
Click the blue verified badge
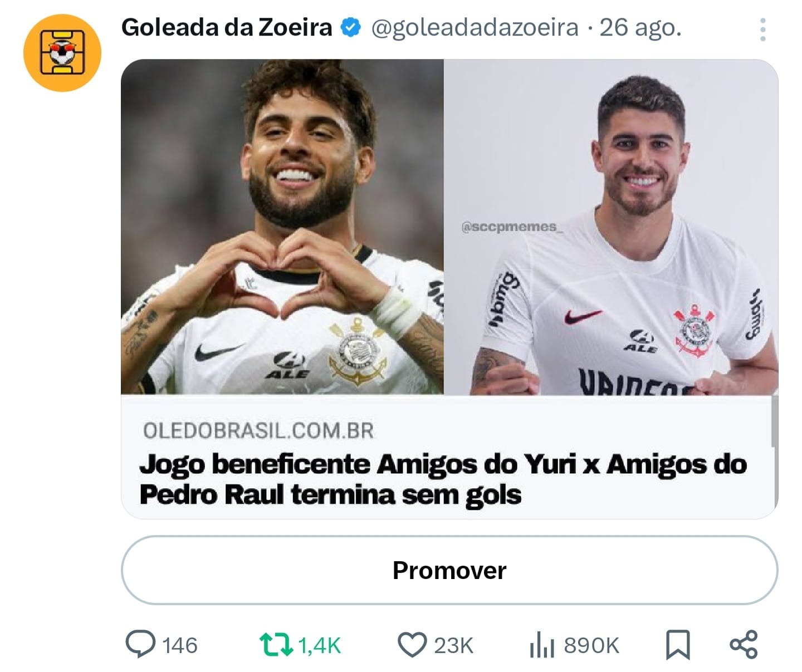(x=350, y=28)
